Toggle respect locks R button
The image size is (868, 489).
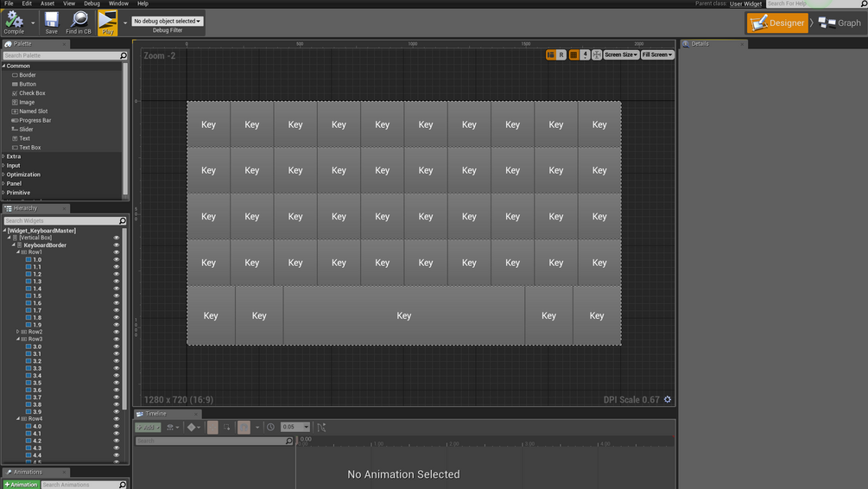click(561, 54)
